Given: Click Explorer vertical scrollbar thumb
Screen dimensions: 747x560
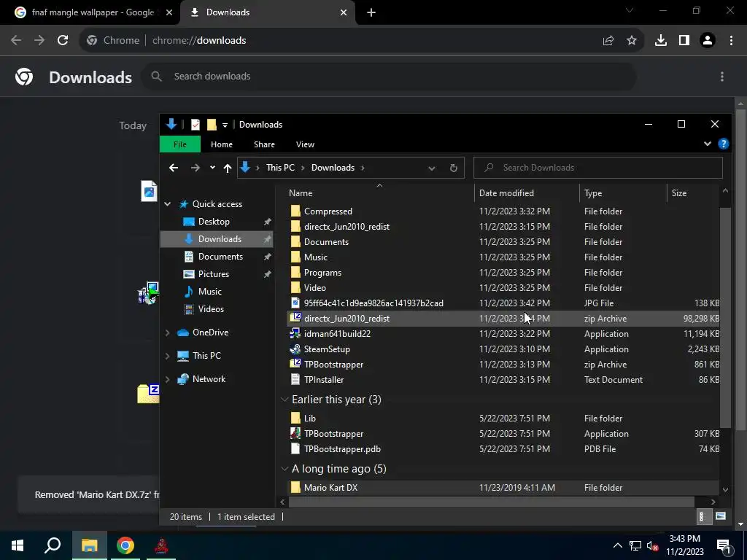Looking at the screenshot, I should [x=725, y=318].
